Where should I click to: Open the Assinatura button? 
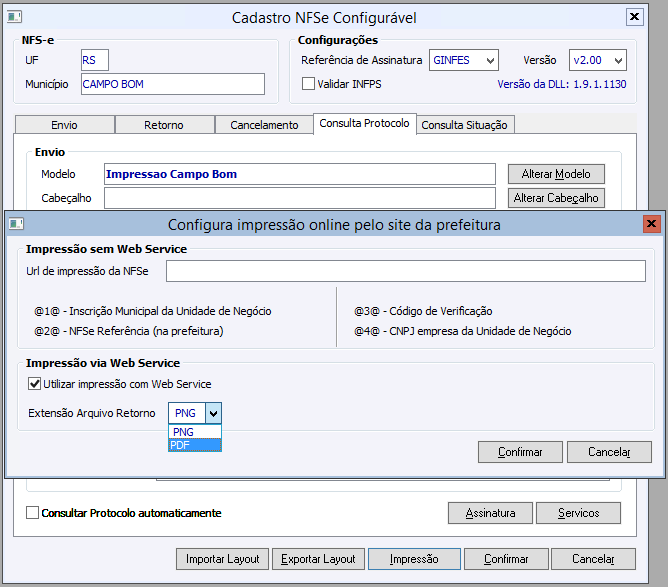tap(490, 513)
